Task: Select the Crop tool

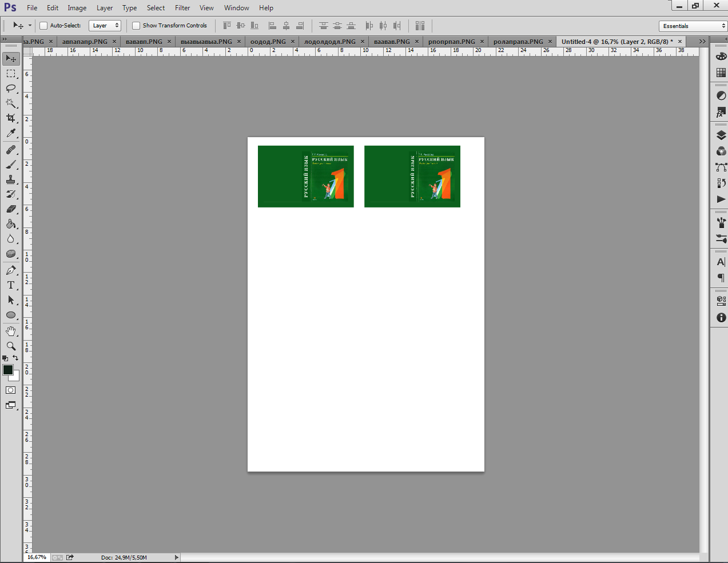Action: coord(11,118)
